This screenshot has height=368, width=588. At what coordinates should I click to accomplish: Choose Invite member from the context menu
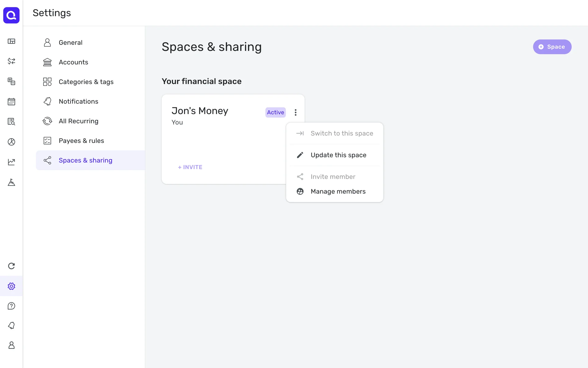coord(333,177)
